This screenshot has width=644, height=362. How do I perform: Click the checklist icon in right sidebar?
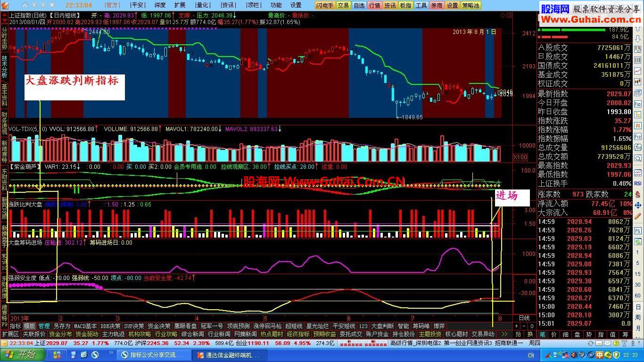(638, 49)
